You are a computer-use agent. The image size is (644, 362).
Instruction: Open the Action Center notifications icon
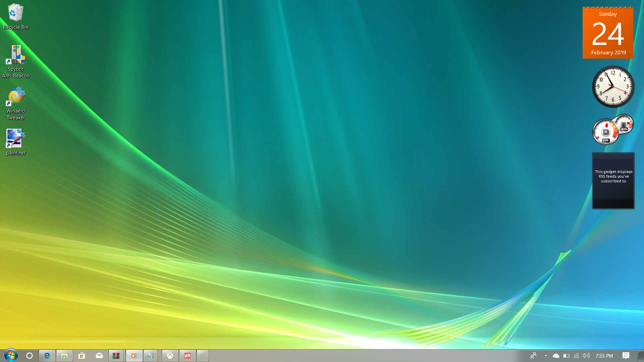[x=626, y=356]
